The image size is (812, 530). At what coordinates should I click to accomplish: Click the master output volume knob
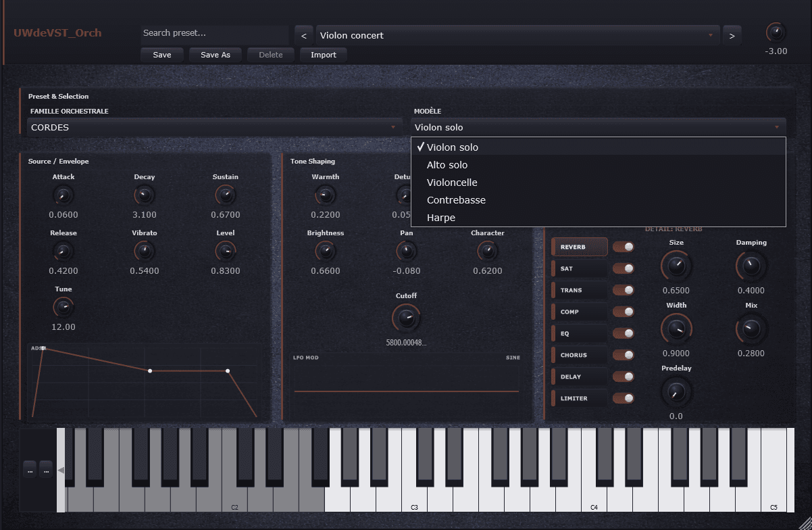[776, 32]
